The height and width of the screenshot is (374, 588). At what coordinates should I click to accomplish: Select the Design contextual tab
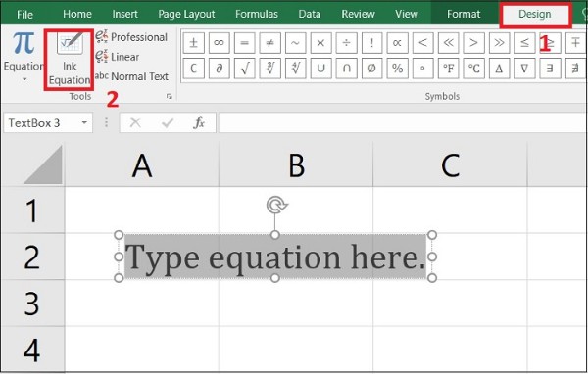pos(535,15)
